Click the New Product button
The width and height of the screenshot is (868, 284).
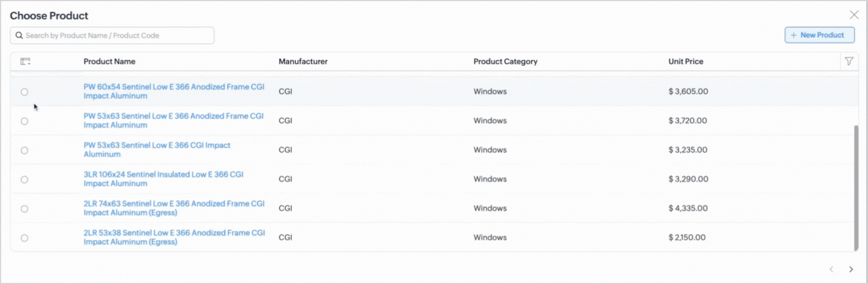819,35
